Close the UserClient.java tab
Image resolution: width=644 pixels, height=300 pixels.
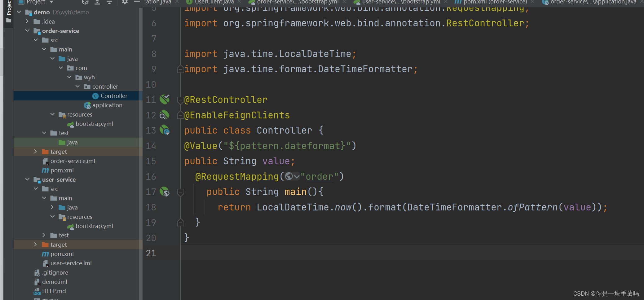(239, 2)
